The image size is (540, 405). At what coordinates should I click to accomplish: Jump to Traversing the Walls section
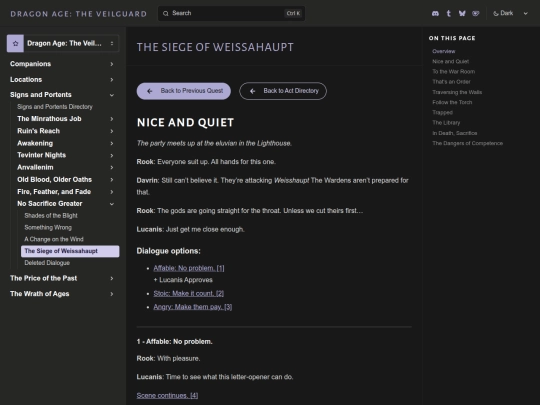[x=457, y=92]
